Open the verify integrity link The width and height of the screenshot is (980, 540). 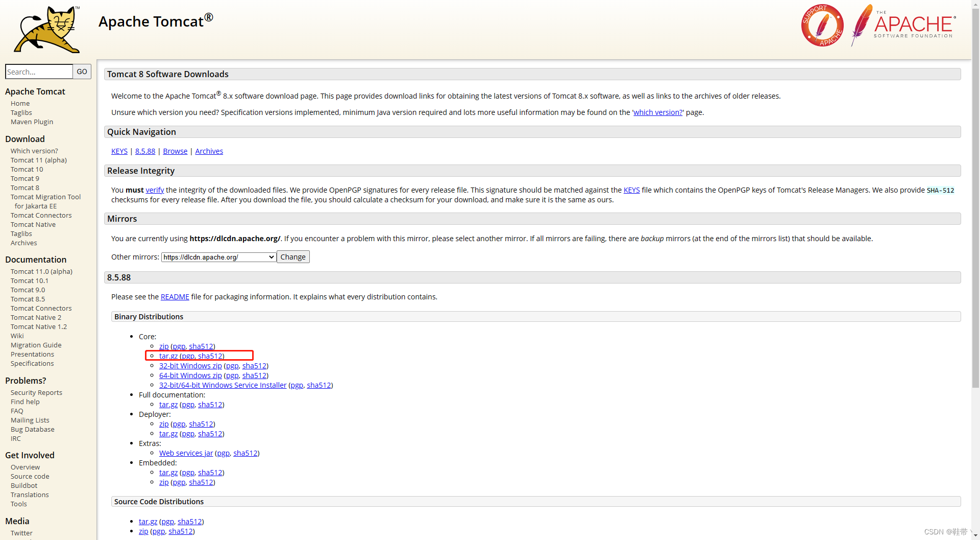155,190
